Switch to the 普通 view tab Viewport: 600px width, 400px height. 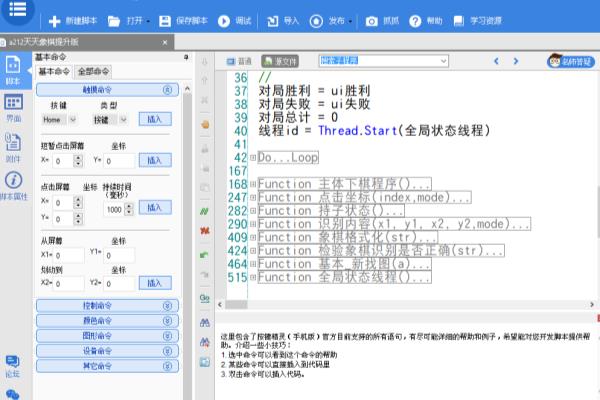pyautogui.click(x=239, y=61)
